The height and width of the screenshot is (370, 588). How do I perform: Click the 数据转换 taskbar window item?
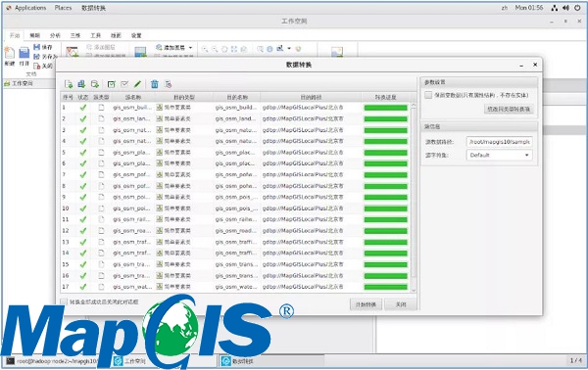pyautogui.click(x=271, y=361)
